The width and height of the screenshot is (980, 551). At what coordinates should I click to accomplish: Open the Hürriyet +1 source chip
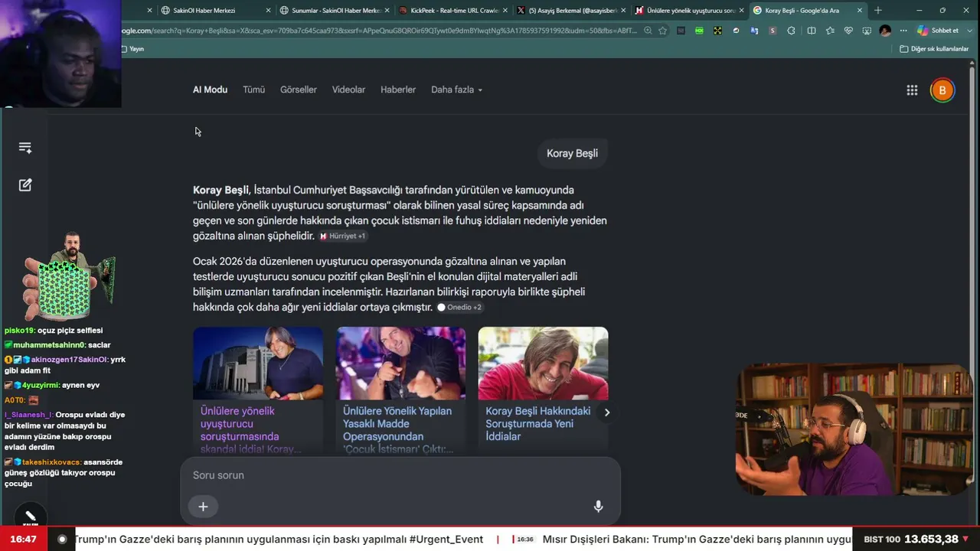(342, 236)
